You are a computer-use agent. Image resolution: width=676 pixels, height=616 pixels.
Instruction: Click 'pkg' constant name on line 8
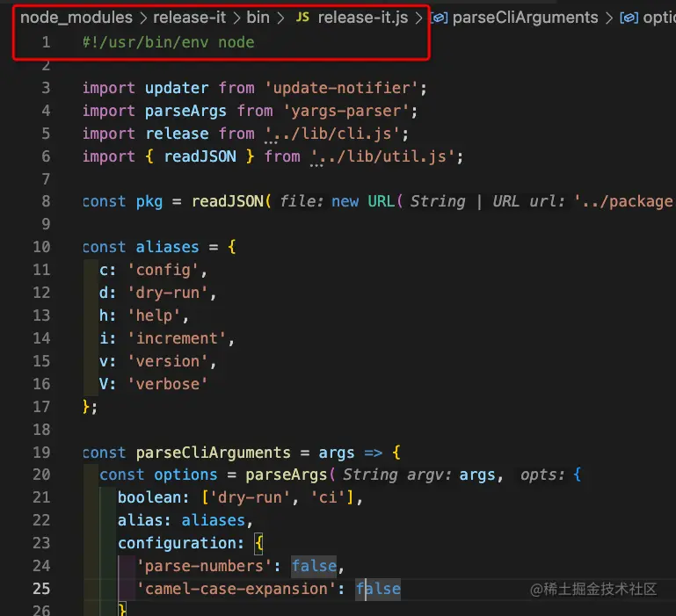[149, 201]
